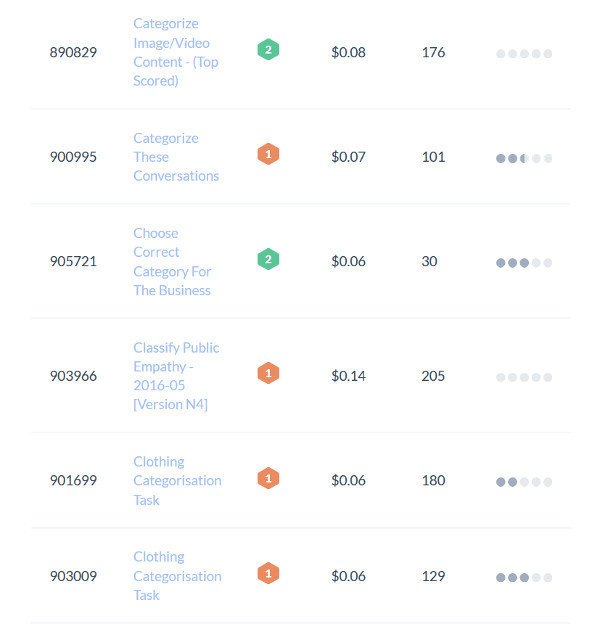
Task: Open Categorize Image/Video Content task link
Action: tap(176, 52)
